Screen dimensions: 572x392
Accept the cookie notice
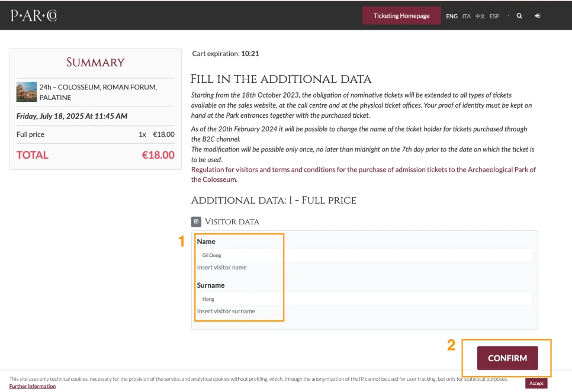tap(536, 383)
